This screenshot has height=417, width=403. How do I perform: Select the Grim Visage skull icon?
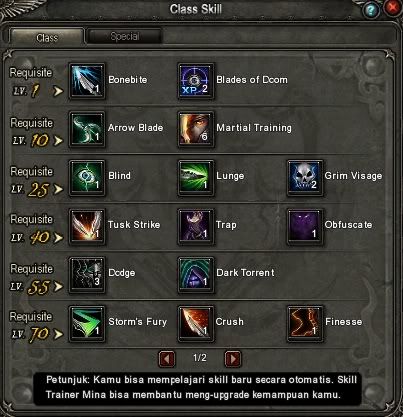(x=305, y=178)
